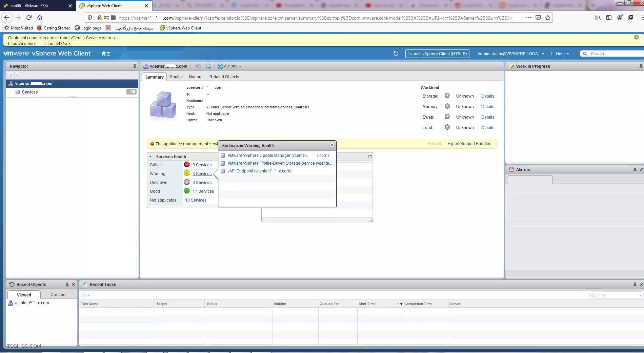Bookmark this page with star icon

click(548, 18)
